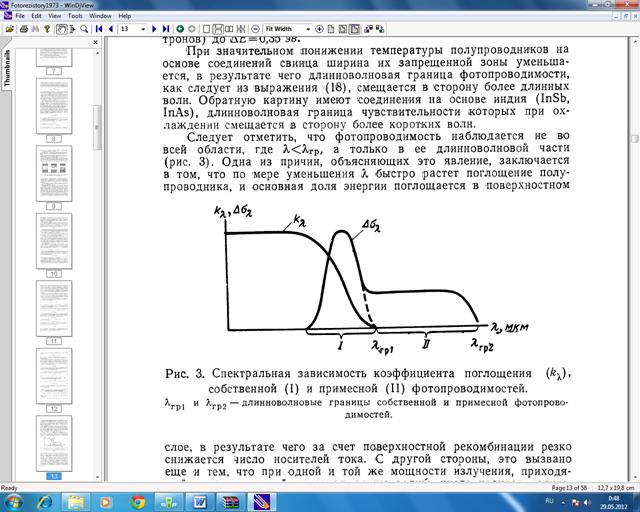Click the Print toolbar icon

tap(22, 29)
